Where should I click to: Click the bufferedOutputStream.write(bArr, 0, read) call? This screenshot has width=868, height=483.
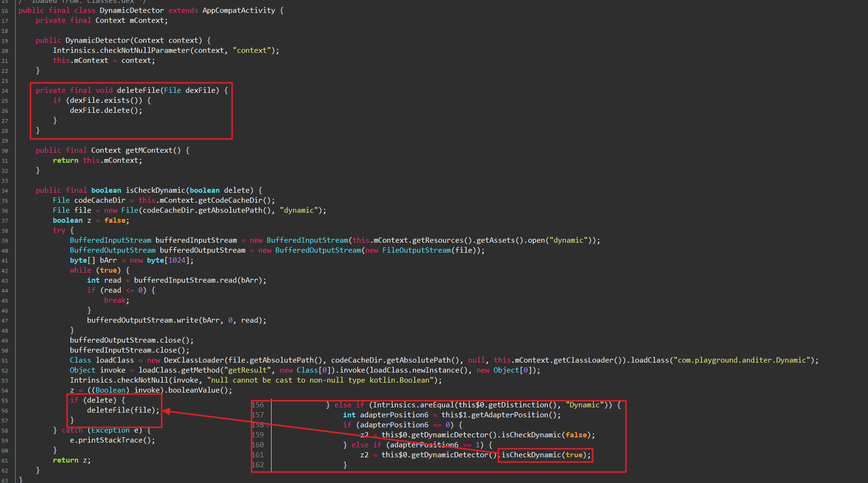[175, 320]
